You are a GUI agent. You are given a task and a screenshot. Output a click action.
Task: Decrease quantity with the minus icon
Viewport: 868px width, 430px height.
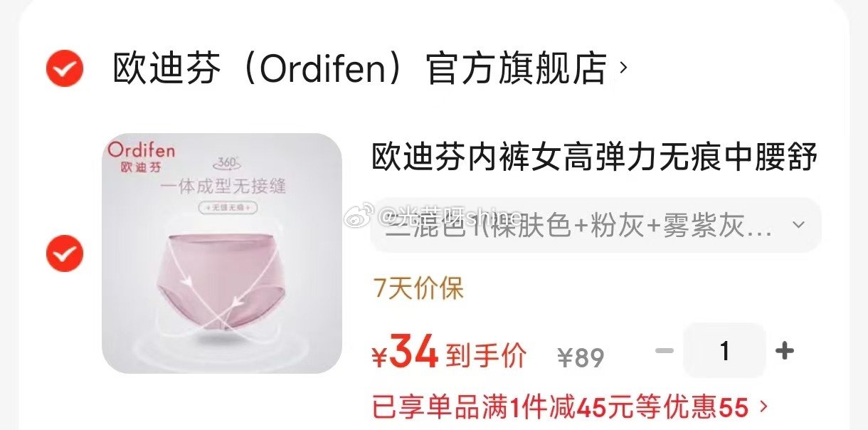click(x=664, y=351)
